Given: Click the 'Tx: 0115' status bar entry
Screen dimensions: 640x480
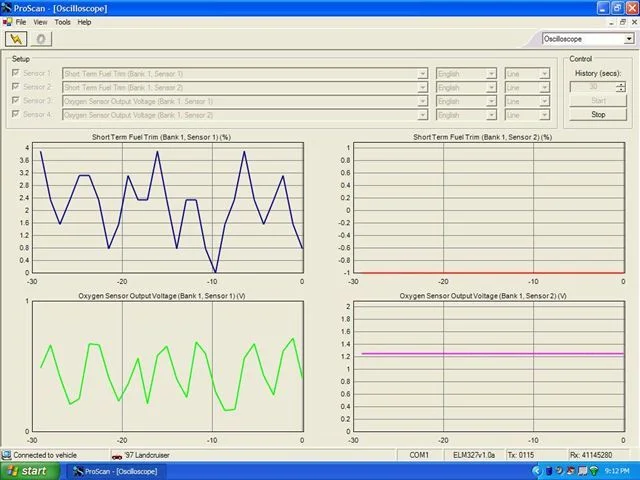Looking at the screenshot, I should (520, 455).
